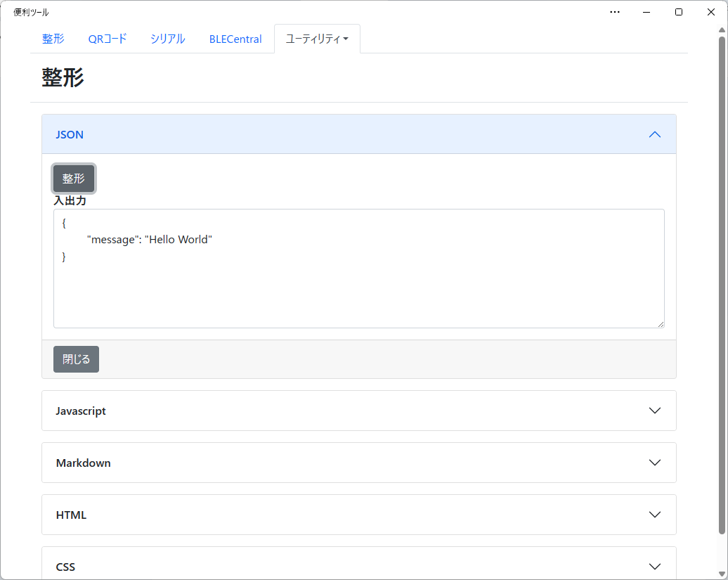The height and width of the screenshot is (580, 728).
Task: Open the three-dot window menu
Action: (x=615, y=12)
